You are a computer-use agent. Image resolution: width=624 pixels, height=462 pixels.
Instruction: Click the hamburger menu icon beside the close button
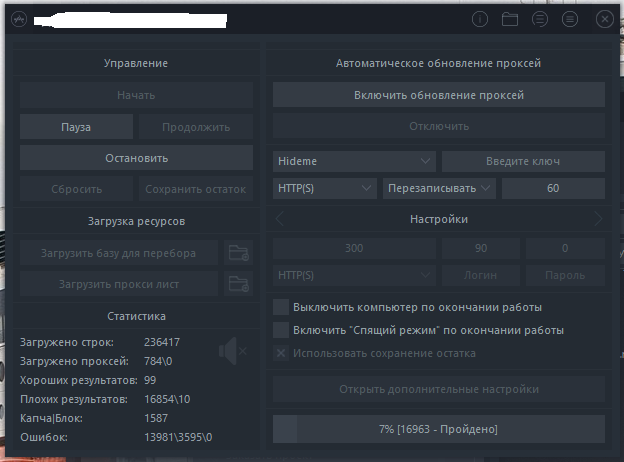pyautogui.click(x=569, y=19)
